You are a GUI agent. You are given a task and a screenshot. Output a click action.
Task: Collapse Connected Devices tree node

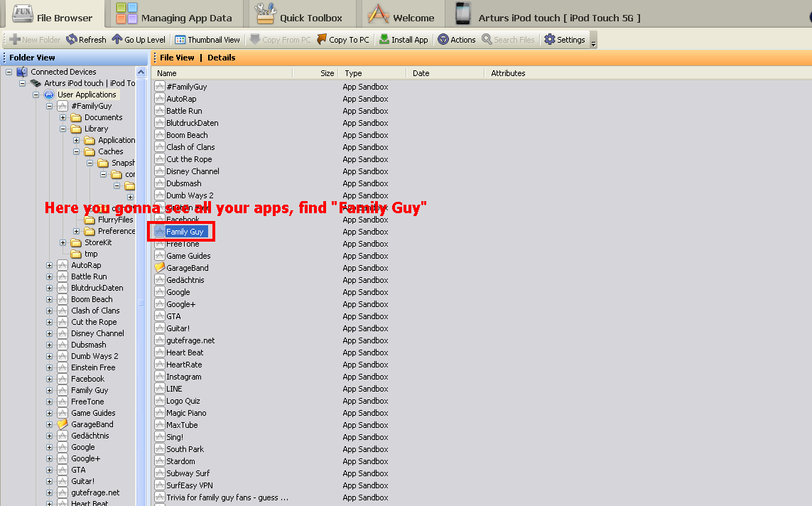point(9,72)
